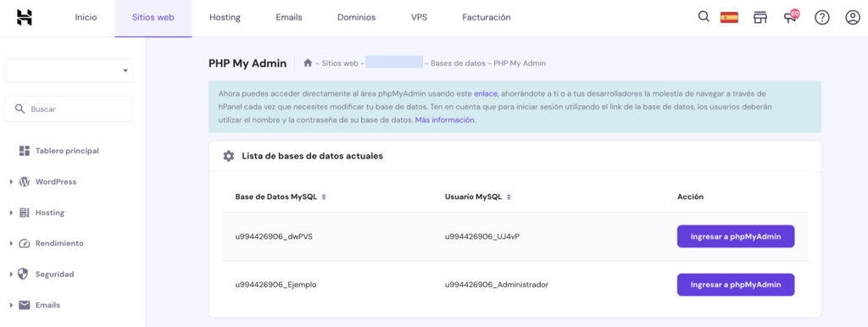868x327 pixels.
Task: Open the Emails top navigation tab
Action: [x=289, y=18]
